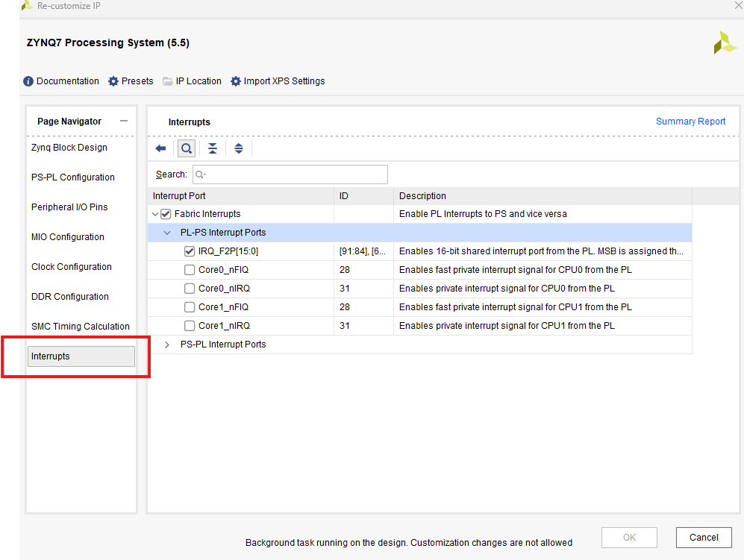Toggle the search magnifier toolbar icon

187,148
